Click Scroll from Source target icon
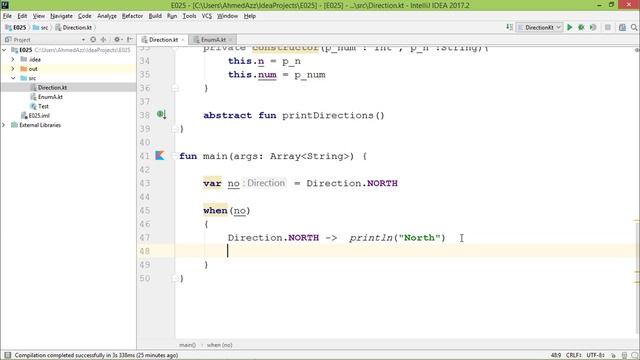The height and width of the screenshot is (360, 640). coord(93,40)
